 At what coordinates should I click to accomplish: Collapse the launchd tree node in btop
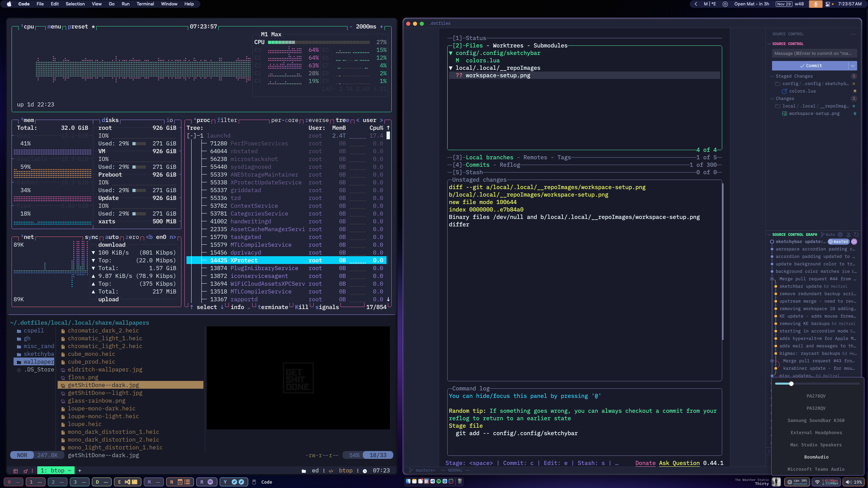tap(192, 136)
